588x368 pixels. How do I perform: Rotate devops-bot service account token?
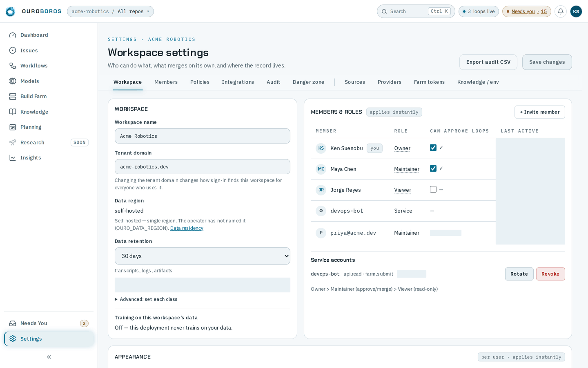coord(519,274)
